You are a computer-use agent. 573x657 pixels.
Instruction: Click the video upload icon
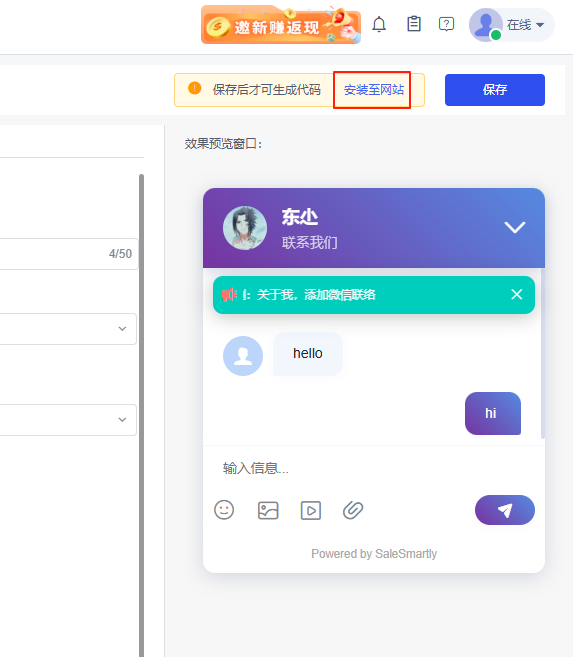coord(311,510)
